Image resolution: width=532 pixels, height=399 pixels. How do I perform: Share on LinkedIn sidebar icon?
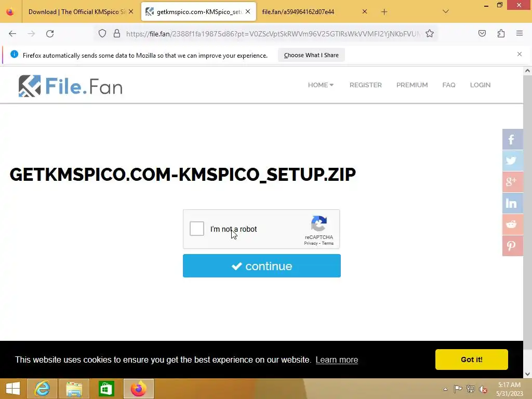512,203
